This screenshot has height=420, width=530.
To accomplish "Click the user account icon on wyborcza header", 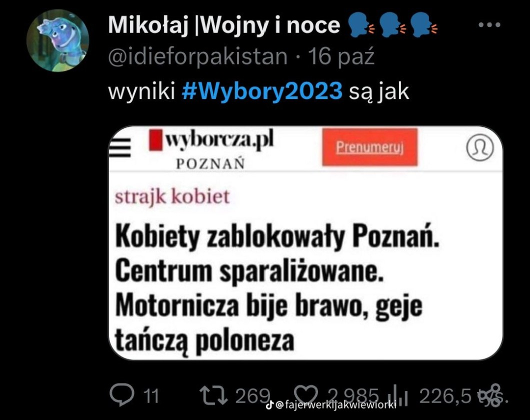I will (x=479, y=147).
